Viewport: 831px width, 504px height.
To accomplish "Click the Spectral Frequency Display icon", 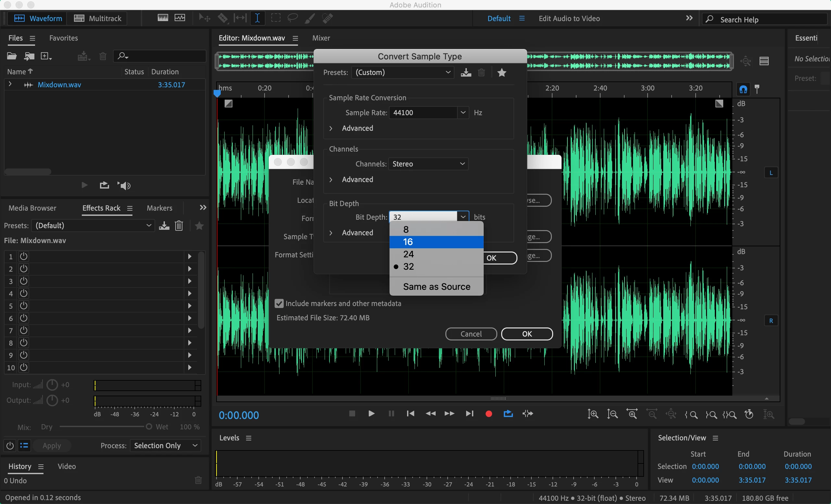I will pos(163,18).
